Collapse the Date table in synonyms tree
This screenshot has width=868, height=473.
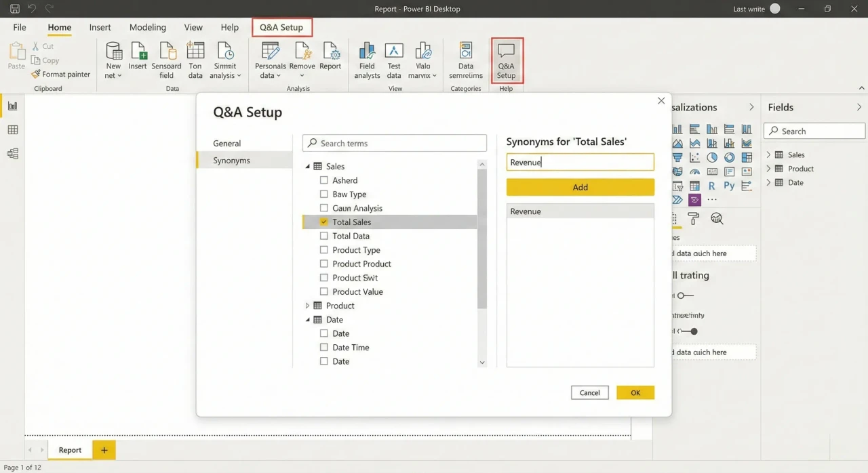[307, 320]
